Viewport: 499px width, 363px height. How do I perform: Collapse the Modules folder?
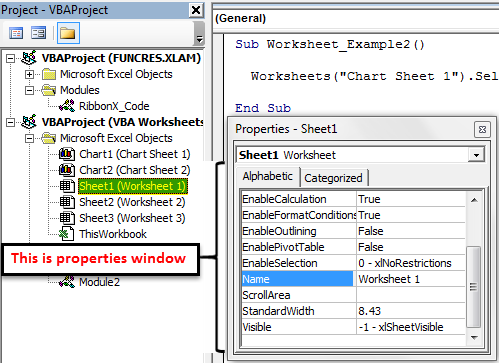click(29, 90)
